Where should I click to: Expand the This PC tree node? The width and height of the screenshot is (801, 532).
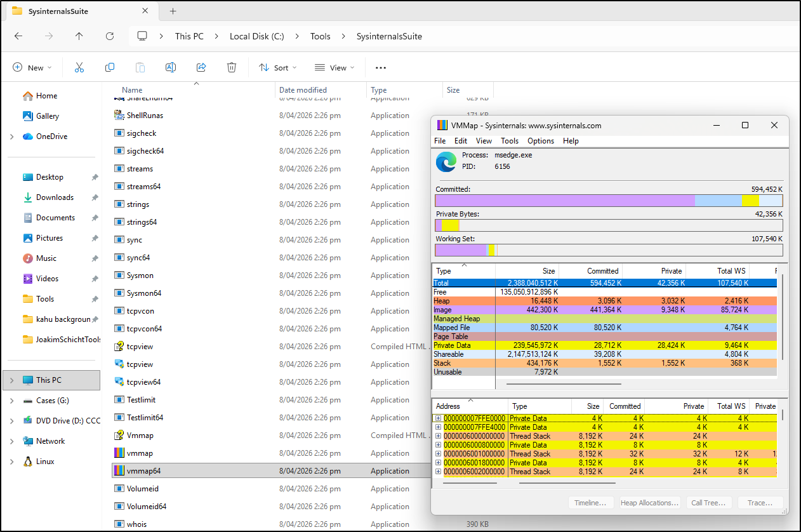click(x=11, y=380)
